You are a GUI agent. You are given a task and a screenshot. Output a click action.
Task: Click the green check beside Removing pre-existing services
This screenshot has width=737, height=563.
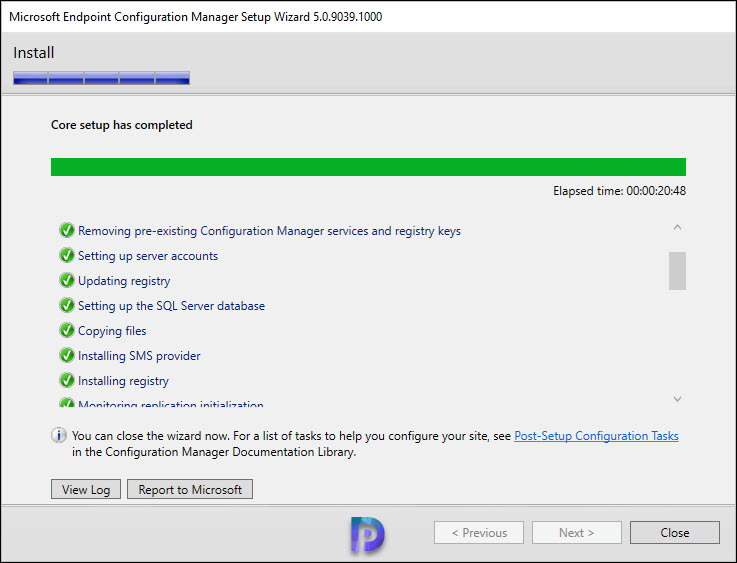click(67, 230)
